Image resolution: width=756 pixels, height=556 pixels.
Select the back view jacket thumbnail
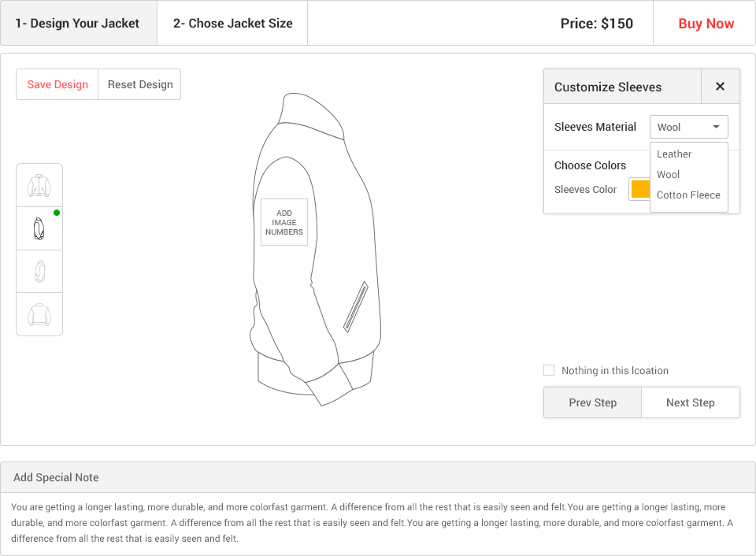pyautogui.click(x=39, y=314)
